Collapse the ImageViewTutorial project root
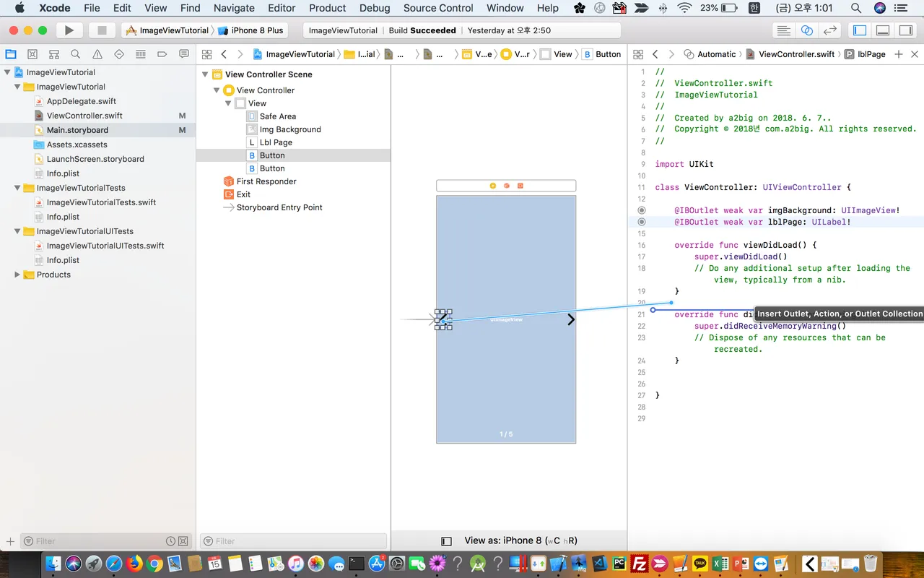 (x=7, y=72)
